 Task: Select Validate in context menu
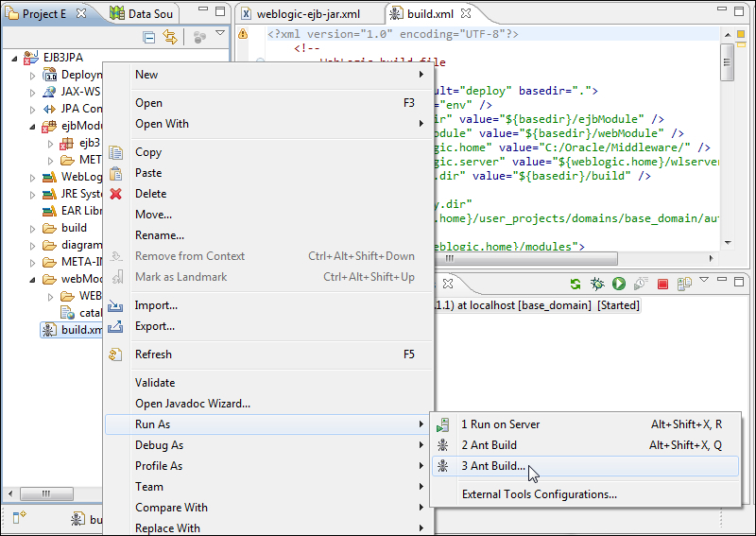(268, 383)
